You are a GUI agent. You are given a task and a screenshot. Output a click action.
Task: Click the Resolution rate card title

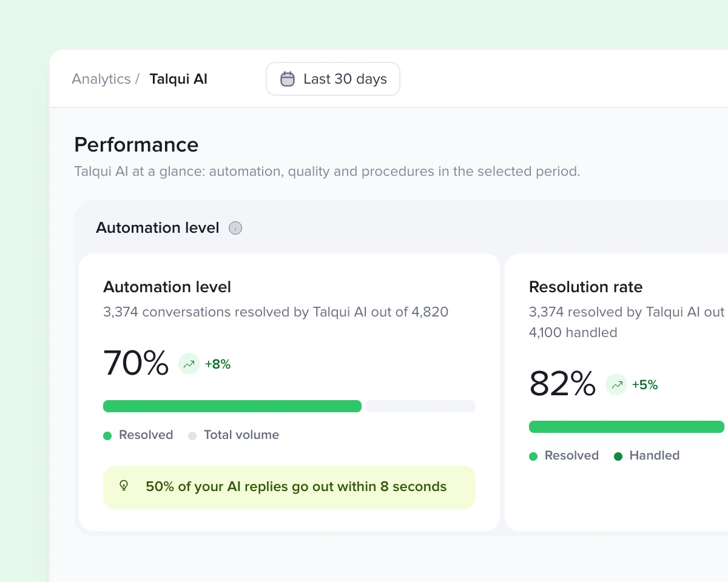point(586,287)
